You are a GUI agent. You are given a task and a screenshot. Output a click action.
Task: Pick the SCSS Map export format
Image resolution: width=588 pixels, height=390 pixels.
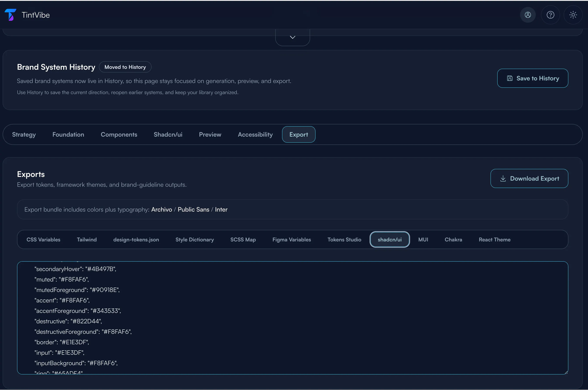coord(243,239)
